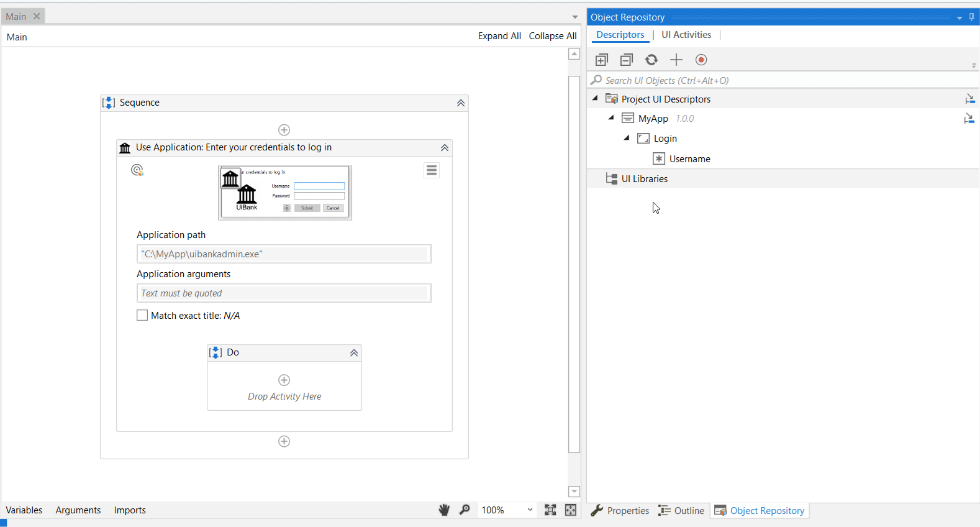Click extract icon on MyApp row
Screen dimensions: 980x527
[969, 118]
